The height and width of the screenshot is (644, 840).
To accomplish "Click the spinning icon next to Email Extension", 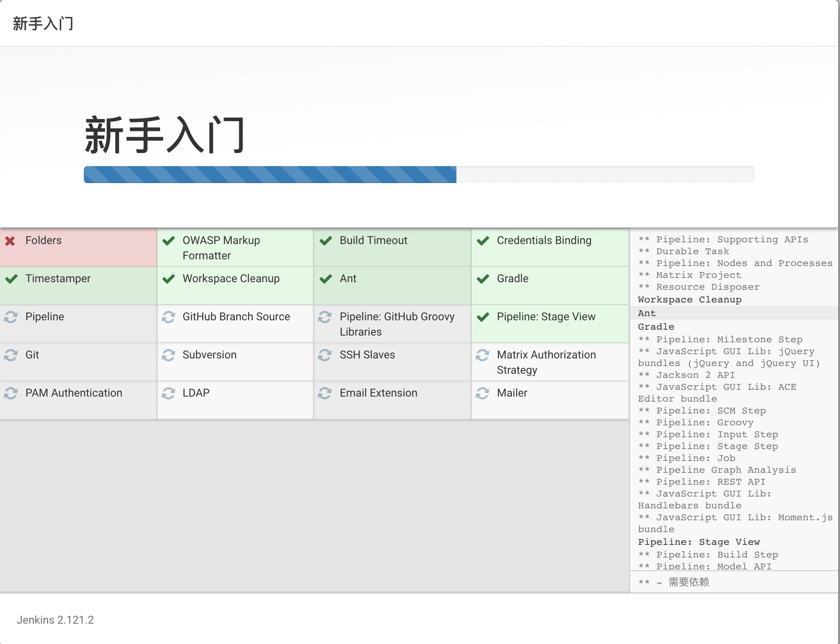I will (325, 393).
